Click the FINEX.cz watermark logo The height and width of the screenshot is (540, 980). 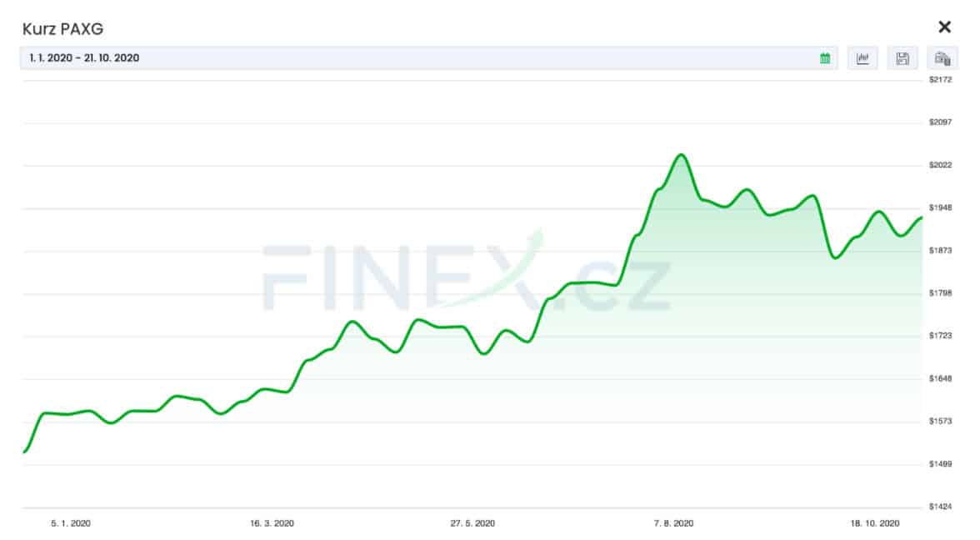click(x=467, y=275)
